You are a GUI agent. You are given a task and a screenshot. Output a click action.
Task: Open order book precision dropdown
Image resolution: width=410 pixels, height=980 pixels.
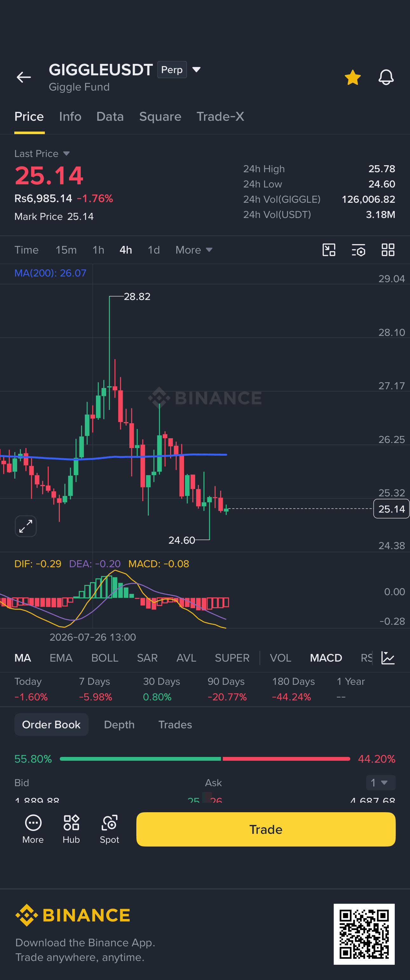point(380,783)
